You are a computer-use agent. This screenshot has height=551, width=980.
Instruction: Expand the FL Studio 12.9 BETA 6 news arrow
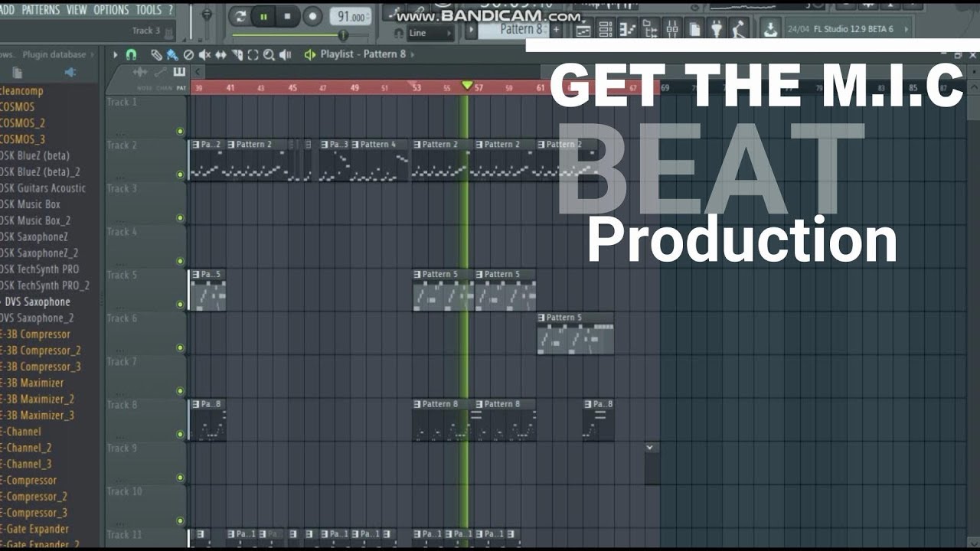[x=906, y=29]
